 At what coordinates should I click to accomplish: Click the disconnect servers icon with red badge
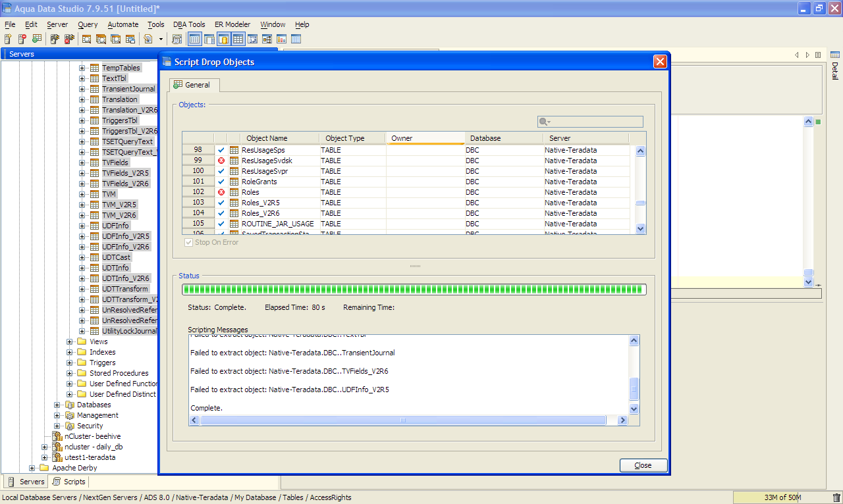coord(69,39)
